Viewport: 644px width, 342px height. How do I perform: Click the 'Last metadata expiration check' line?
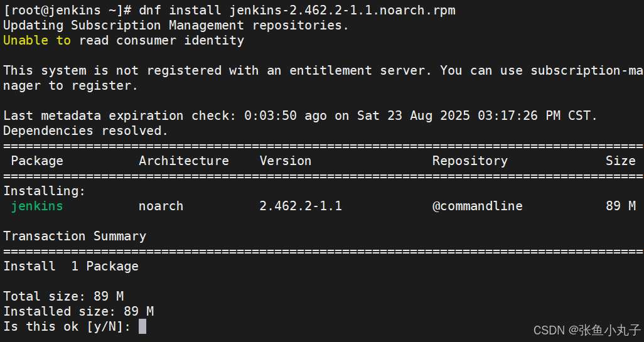click(300, 115)
